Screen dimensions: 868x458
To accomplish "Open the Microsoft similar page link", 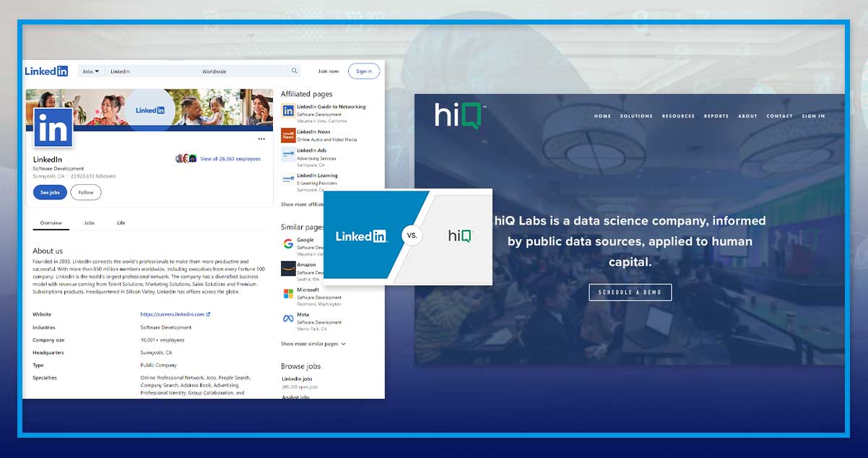I will [308, 290].
